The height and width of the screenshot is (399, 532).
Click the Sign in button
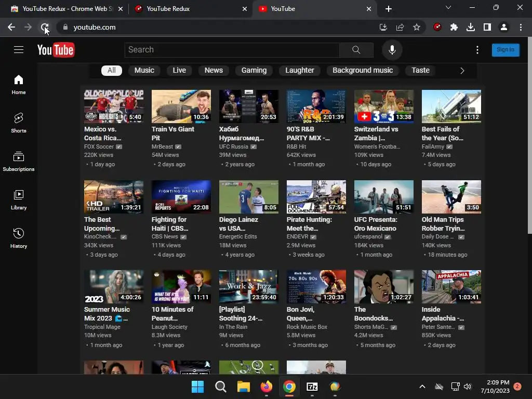[506, 50]
